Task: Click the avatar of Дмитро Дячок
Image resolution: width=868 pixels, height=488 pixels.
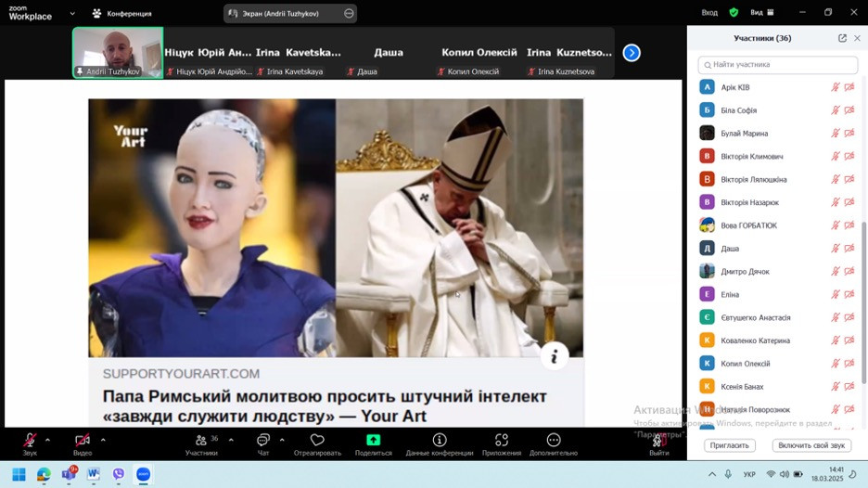Action: point(707,271)
